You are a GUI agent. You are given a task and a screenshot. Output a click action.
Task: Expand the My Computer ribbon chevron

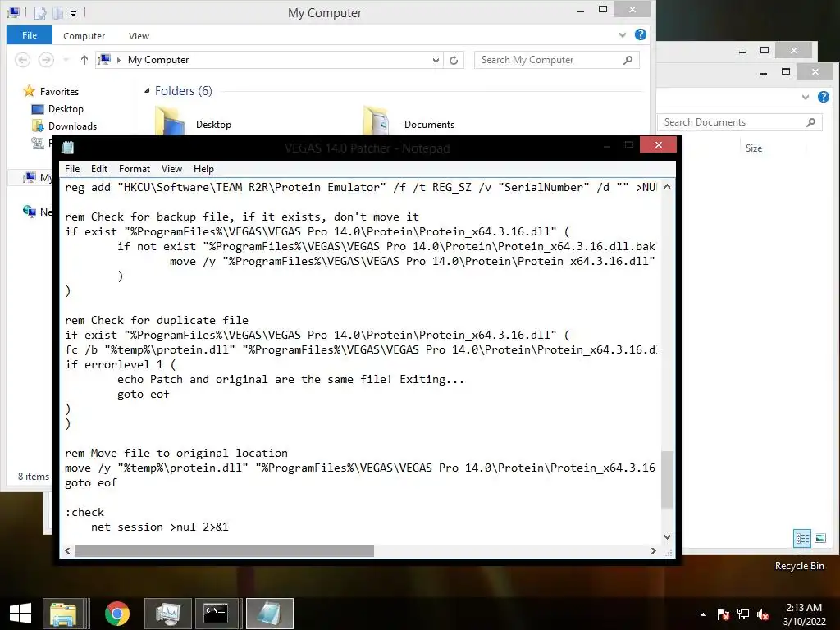(623, 35)
